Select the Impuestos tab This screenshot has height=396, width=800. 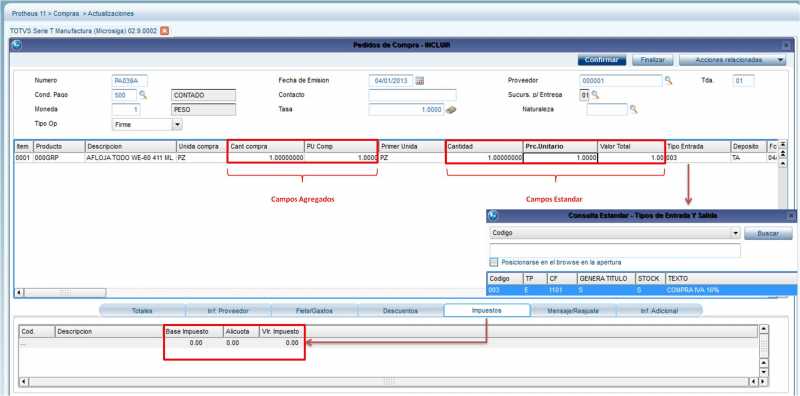tap(487, 310)
